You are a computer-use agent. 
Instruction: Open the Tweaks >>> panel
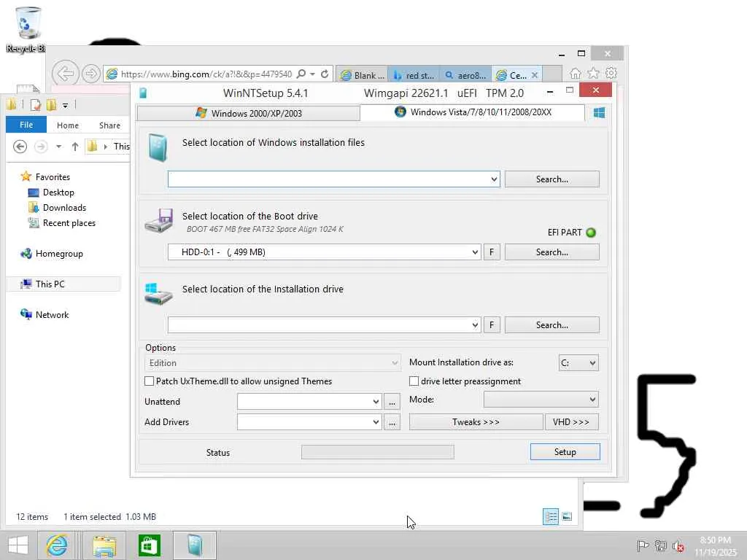pyautogui.click(x=476, y=422)
